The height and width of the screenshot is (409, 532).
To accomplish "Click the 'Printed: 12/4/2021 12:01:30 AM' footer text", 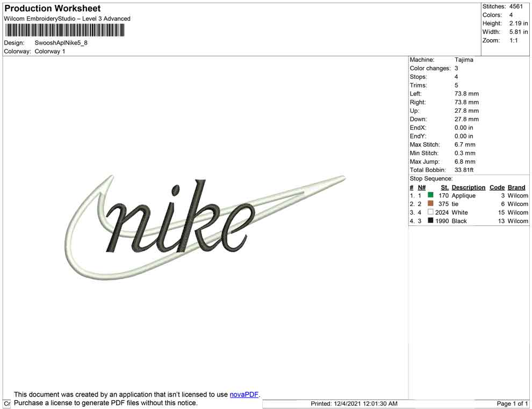I will click(x=354, y=404).
